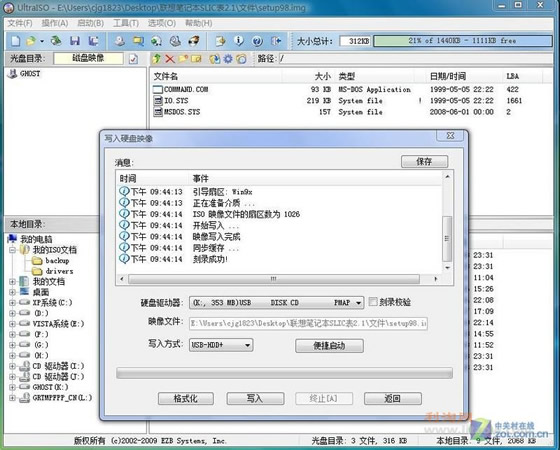Viewport: 560px width, 450px height.
Task: Click the Exit door toolbar icon
Action: pyautogui.click(x=276, y=41)
